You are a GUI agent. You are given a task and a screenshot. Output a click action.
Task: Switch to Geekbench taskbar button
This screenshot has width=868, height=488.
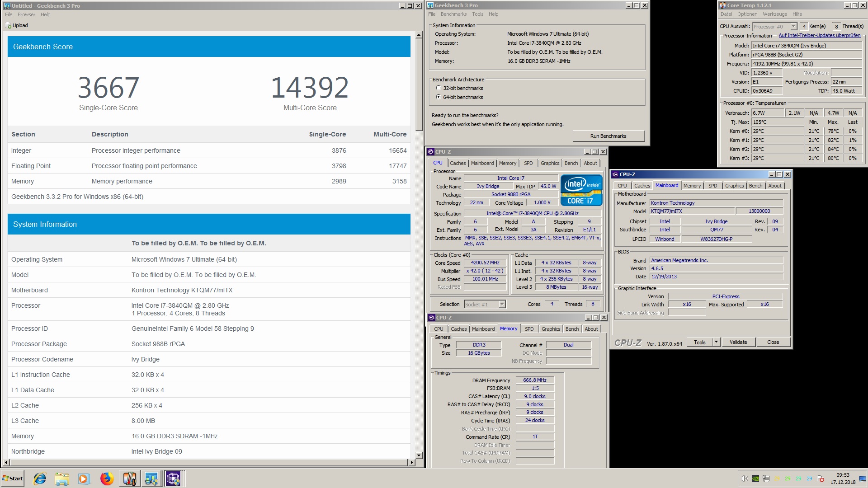[151, 479]
